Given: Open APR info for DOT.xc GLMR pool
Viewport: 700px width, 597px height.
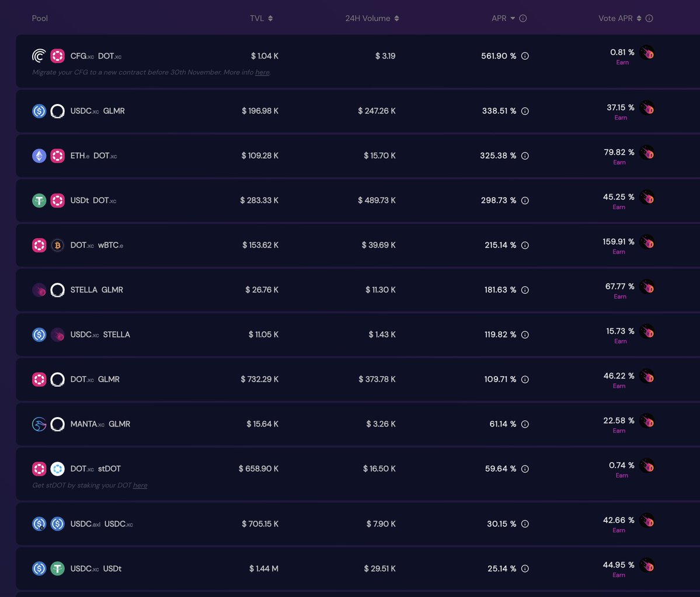Looking at the screenshot, I should coord(525,379).
